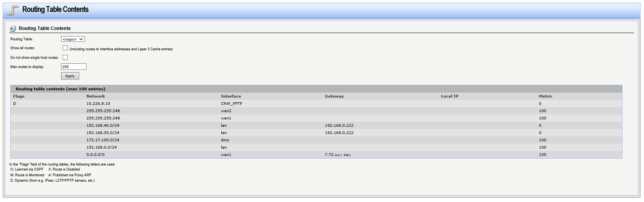Click the Local IP column header

pos(450,96)
